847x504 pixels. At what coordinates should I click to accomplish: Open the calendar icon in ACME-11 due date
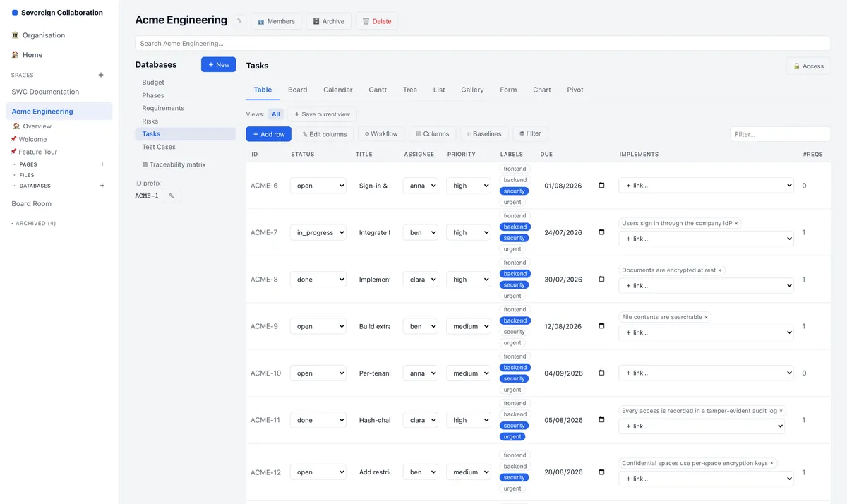(601, 420)
